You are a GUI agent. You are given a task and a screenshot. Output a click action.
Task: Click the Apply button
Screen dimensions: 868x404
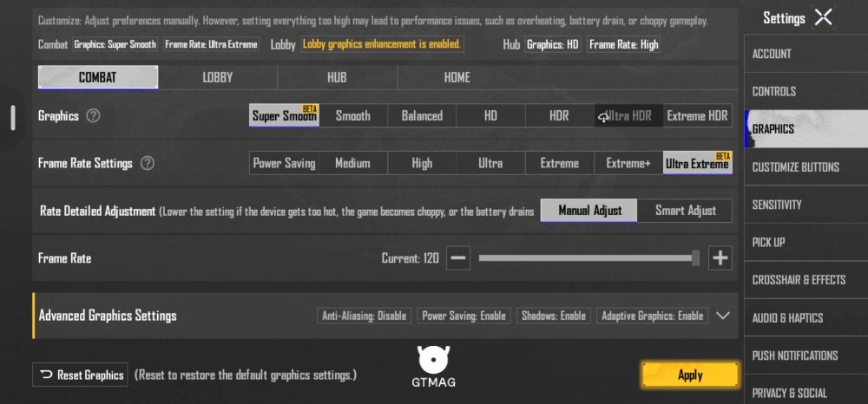(690, 375)
